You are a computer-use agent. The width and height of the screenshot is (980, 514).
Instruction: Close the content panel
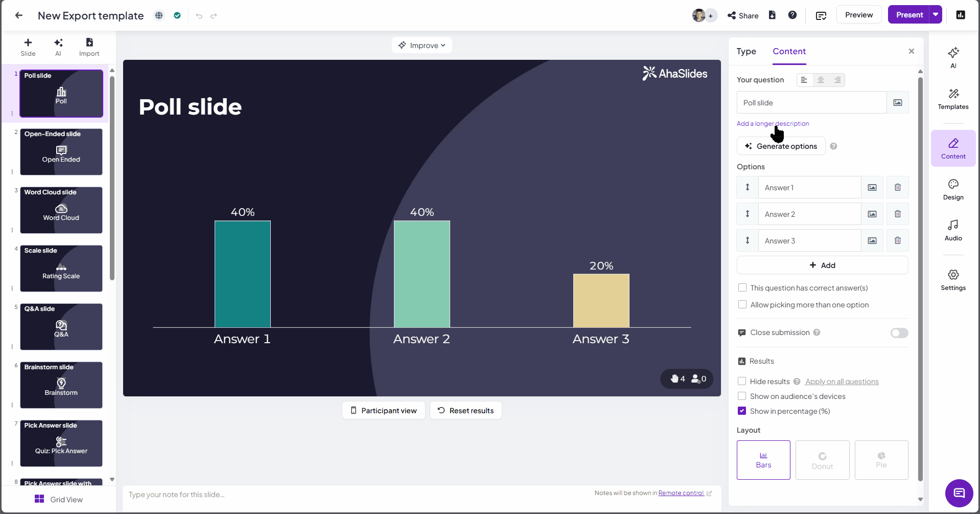[x=912, y=51]
